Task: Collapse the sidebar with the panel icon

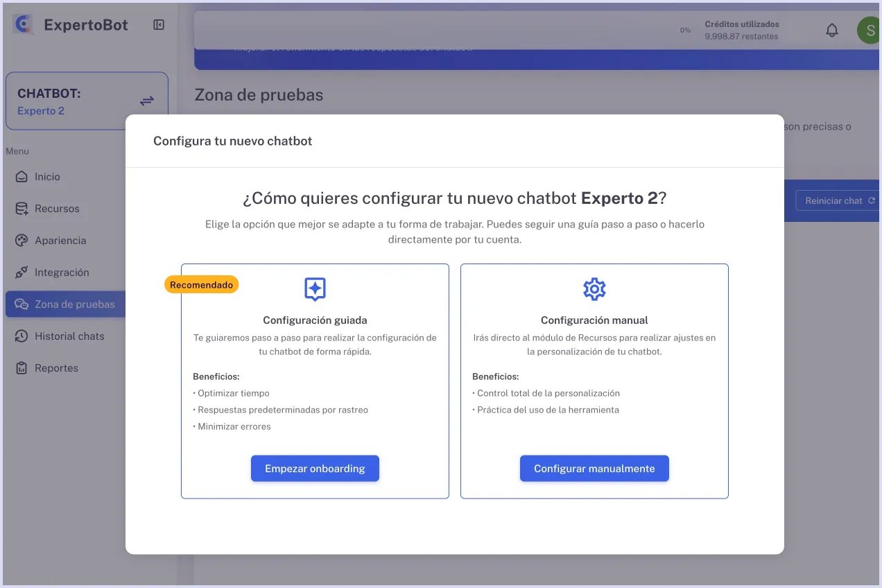Action: coord(158,24)
